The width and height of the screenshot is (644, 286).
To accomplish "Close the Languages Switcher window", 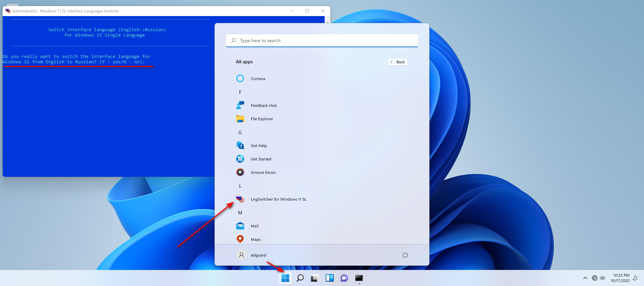I will [x=323, y=11].
